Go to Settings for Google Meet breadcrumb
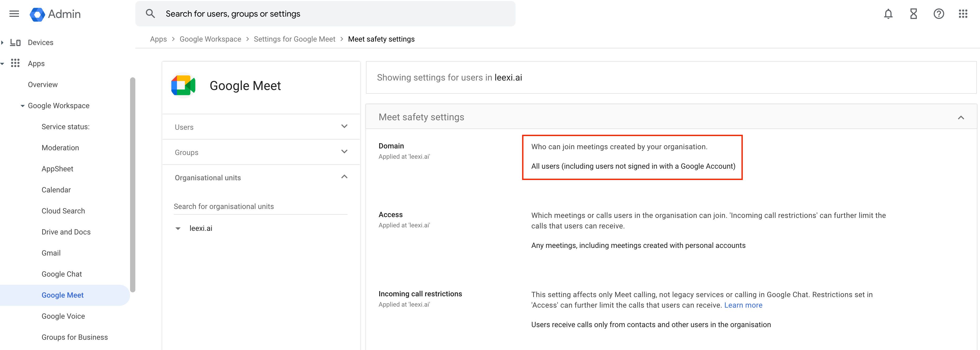Viewport: 980px width, 350px height. 294,39
